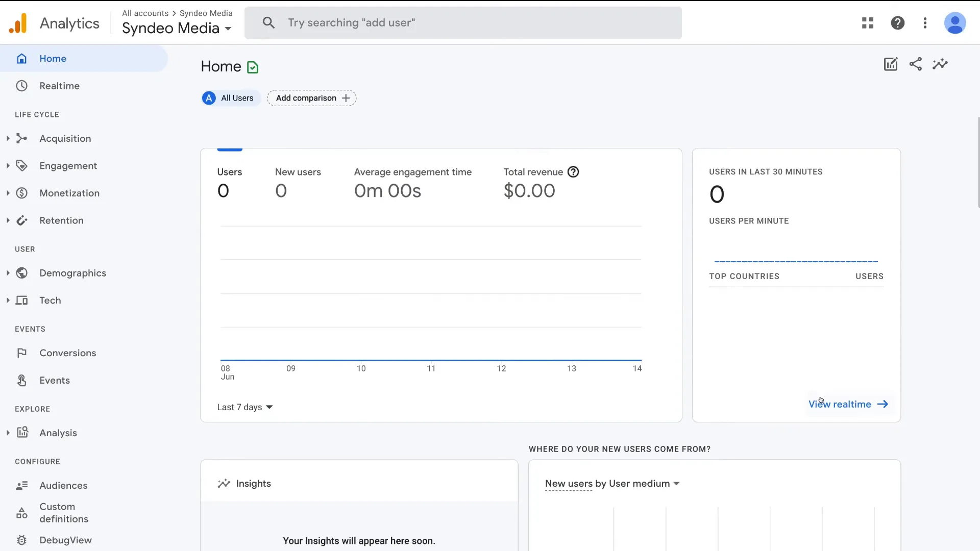Expand the Monetization section arrow

pos(8,193)
